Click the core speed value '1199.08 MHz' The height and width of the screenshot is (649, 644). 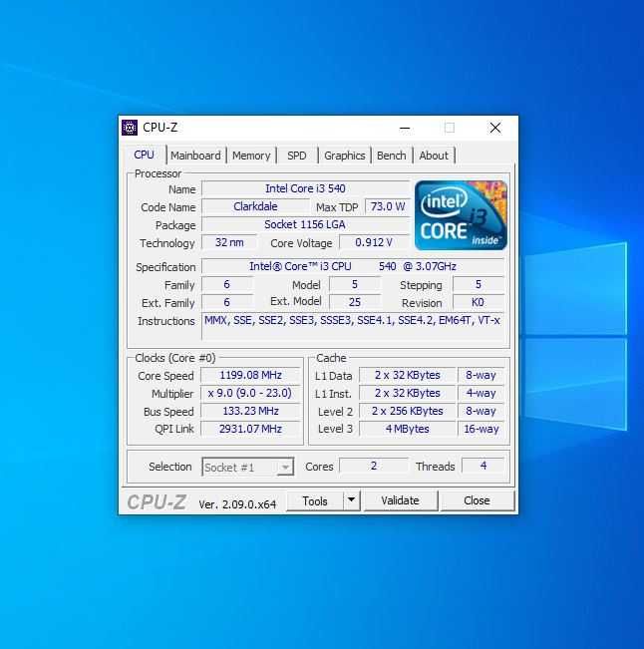(x=250, y=376)
